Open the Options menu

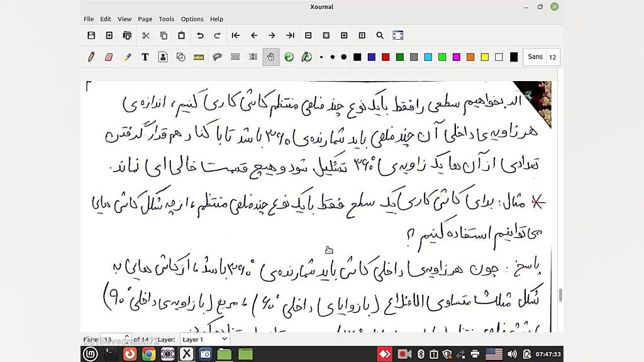point(192,19)
